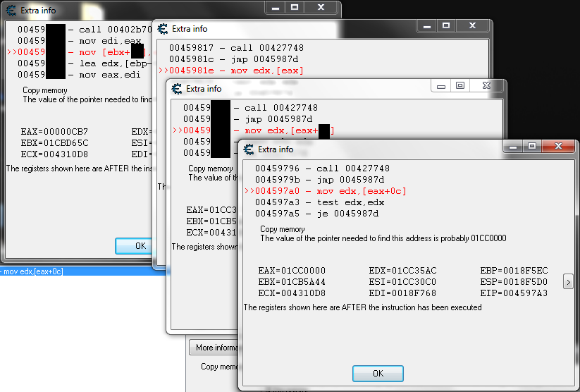The width and height of the screenshot is (580, 392).
Task: Click OK in the back-left Extra info window
Action: pos(134,246)
